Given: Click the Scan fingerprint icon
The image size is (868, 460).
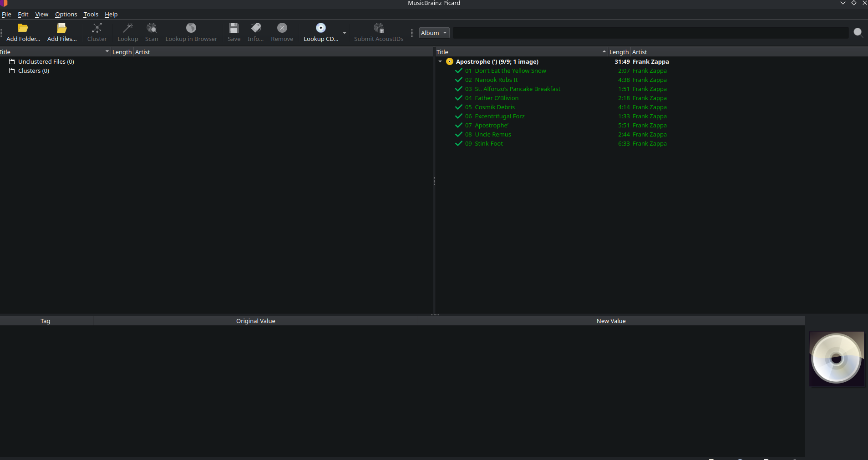Looking at the screenshot, I should click(152, 28).
